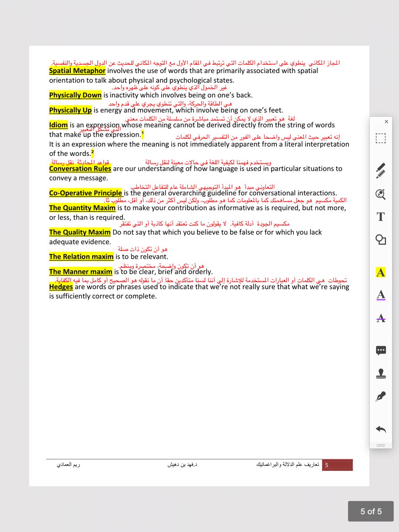Click the phrase "adequate evidence."

coord(80,242)
